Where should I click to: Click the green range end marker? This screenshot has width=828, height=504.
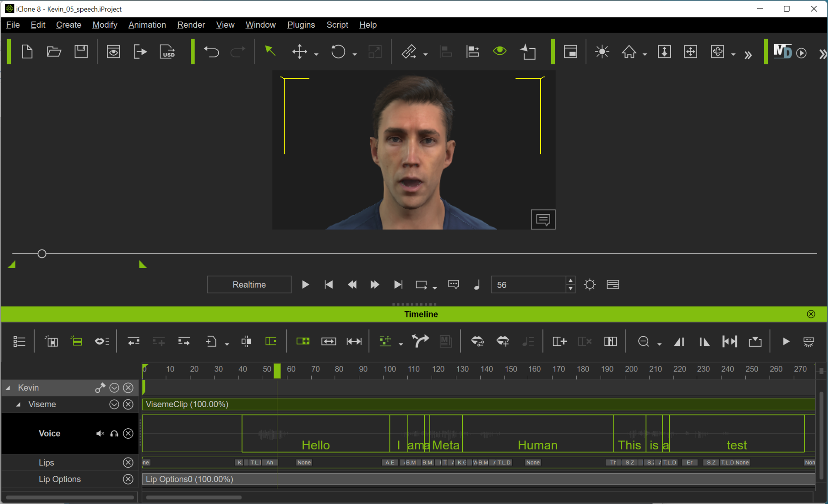tap(143, 264)
